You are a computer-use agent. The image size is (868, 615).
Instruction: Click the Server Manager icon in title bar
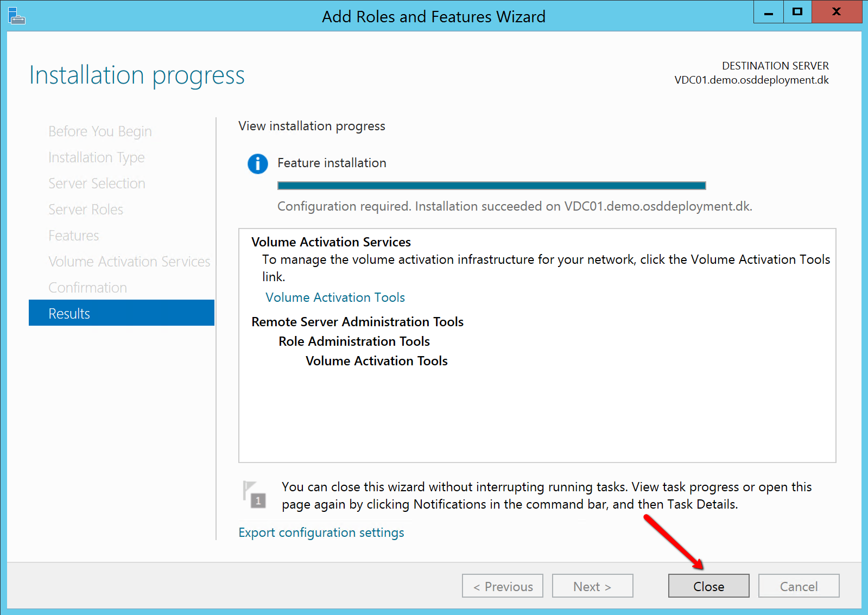point(17,16)
